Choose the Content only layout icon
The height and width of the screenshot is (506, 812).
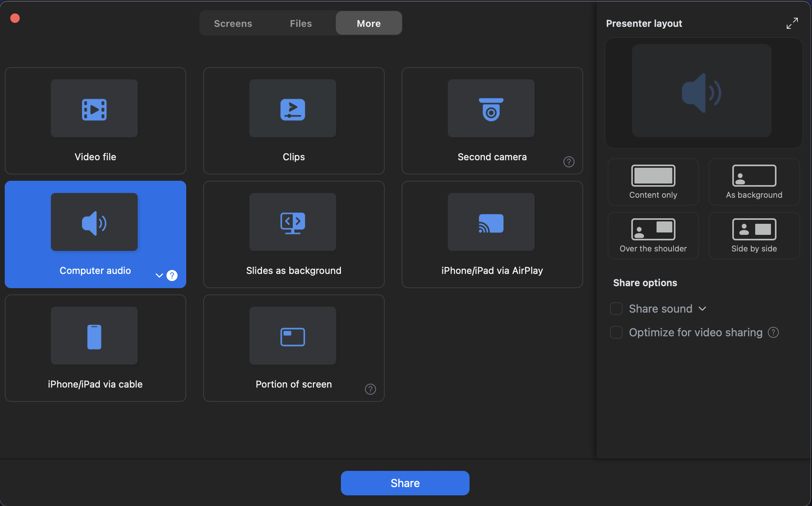click(x=653, y=176)
